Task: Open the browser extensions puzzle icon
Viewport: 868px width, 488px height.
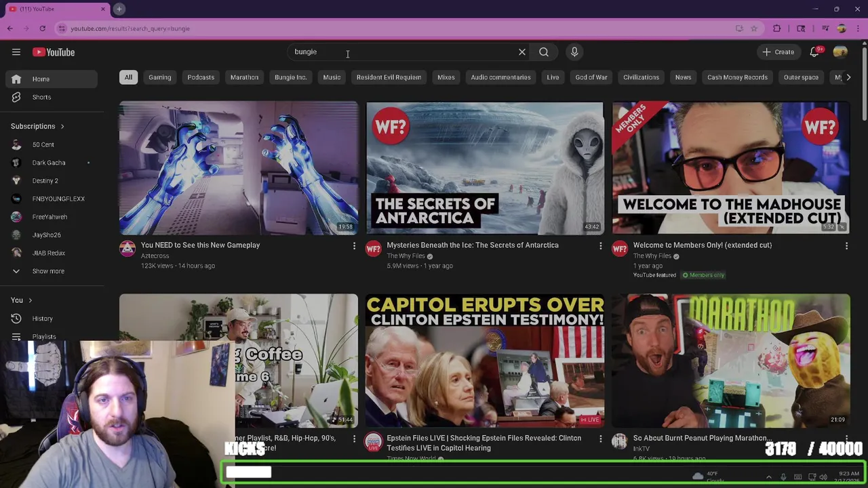Action: coord(777,28)
